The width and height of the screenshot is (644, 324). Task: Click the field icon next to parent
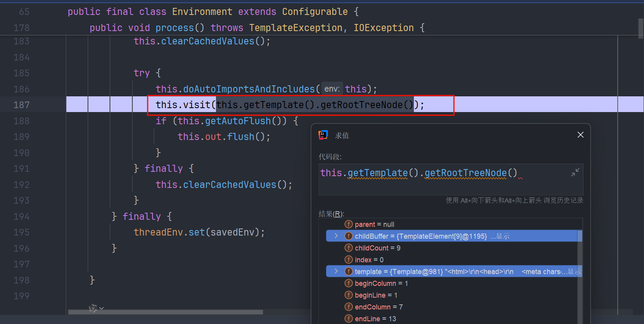click(349, 224)
